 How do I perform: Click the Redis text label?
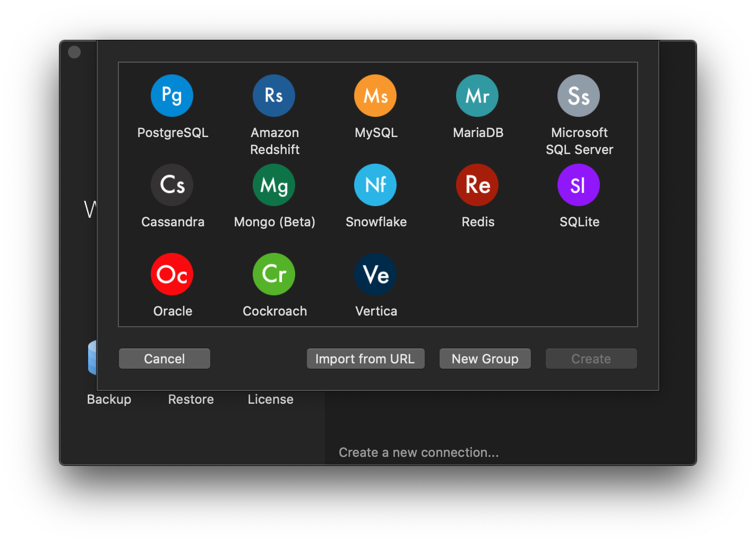point(478,222)
